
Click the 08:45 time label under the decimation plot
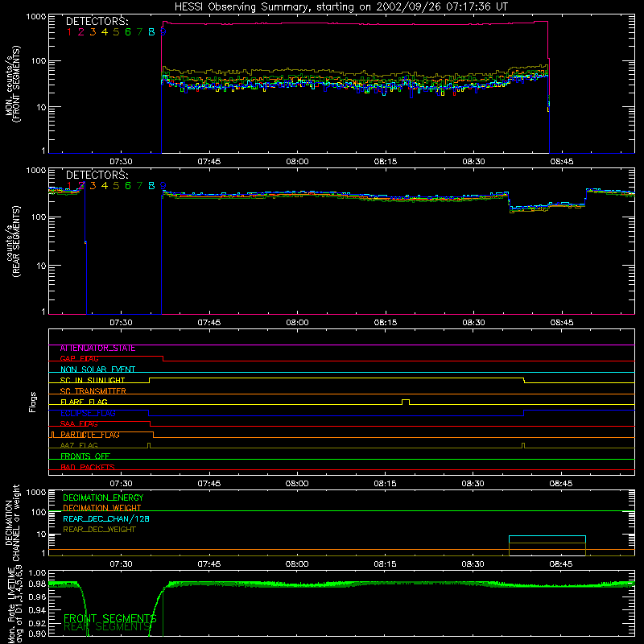[x=561, y=564]
